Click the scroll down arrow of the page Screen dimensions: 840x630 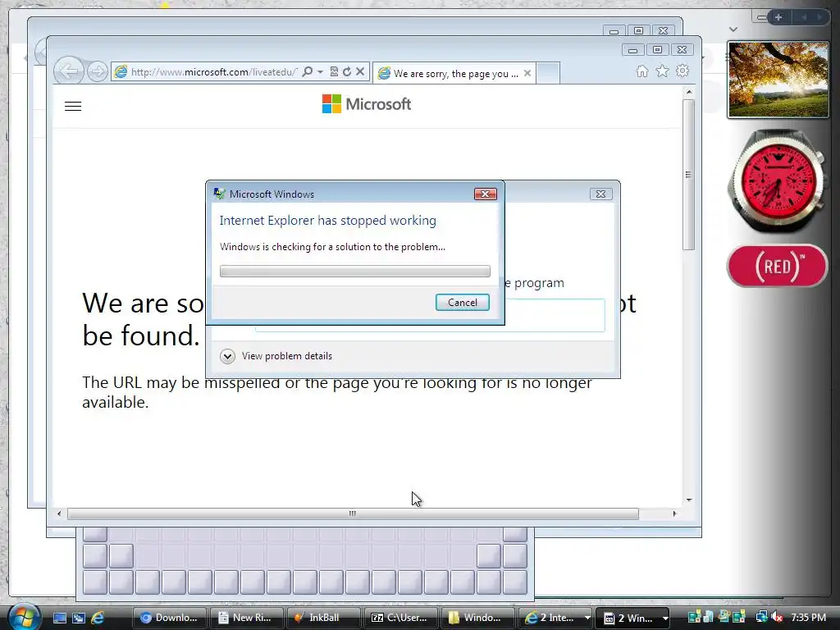point(689,500)
